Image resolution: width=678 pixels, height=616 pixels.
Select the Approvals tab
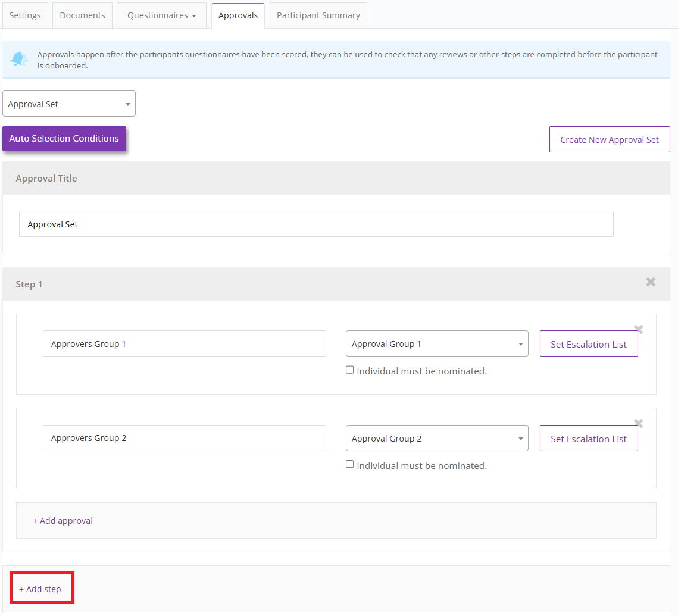(238, 15)
